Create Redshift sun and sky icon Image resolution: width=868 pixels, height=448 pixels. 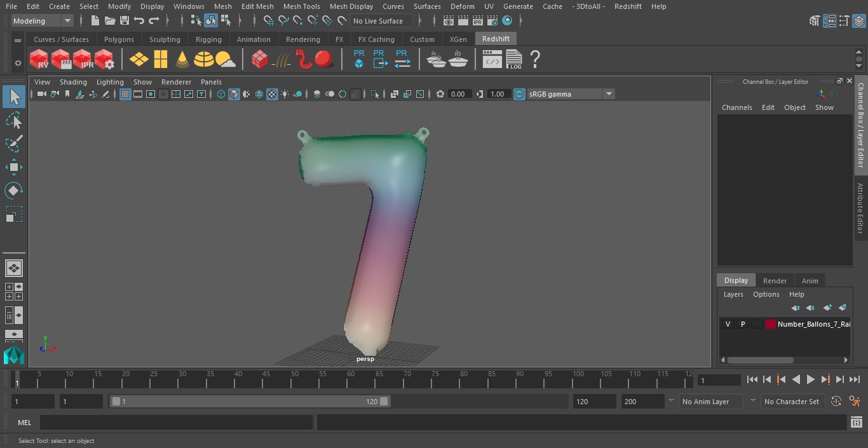pos(225,59)
